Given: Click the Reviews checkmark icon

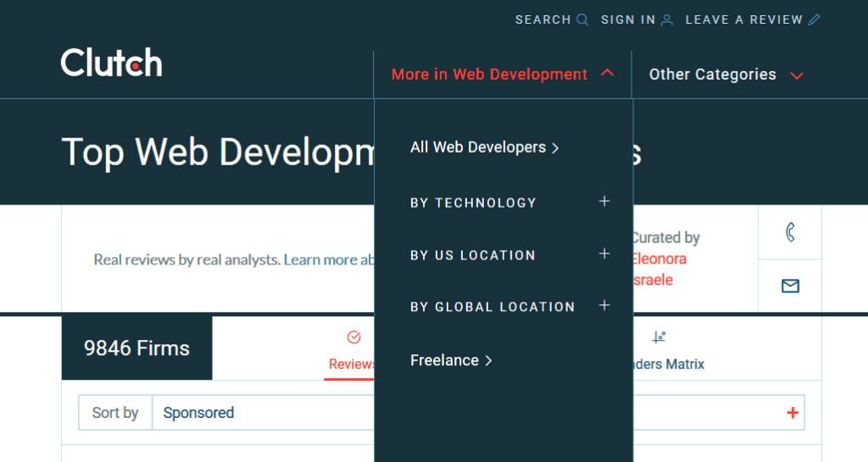Looking at the screenshot, I should [353, 337].
